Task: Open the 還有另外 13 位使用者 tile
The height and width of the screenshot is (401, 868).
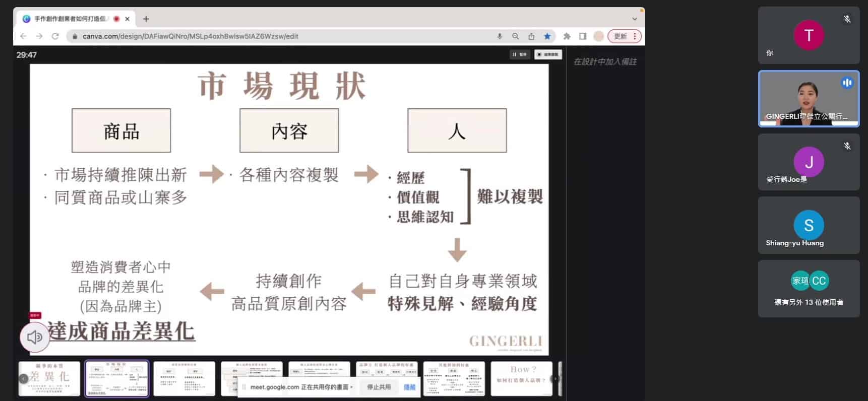Action: pos(809,289)
